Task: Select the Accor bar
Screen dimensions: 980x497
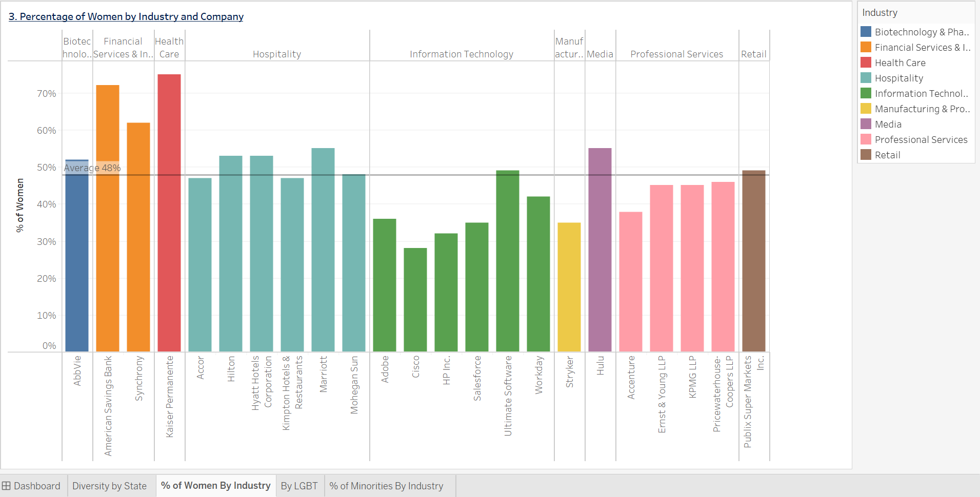Action: (x=200, y=265)
